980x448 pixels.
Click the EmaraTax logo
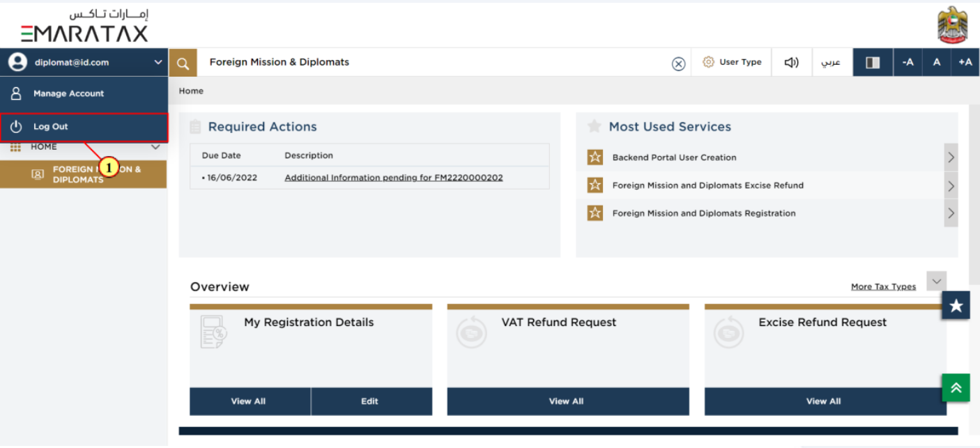[84, 25]
